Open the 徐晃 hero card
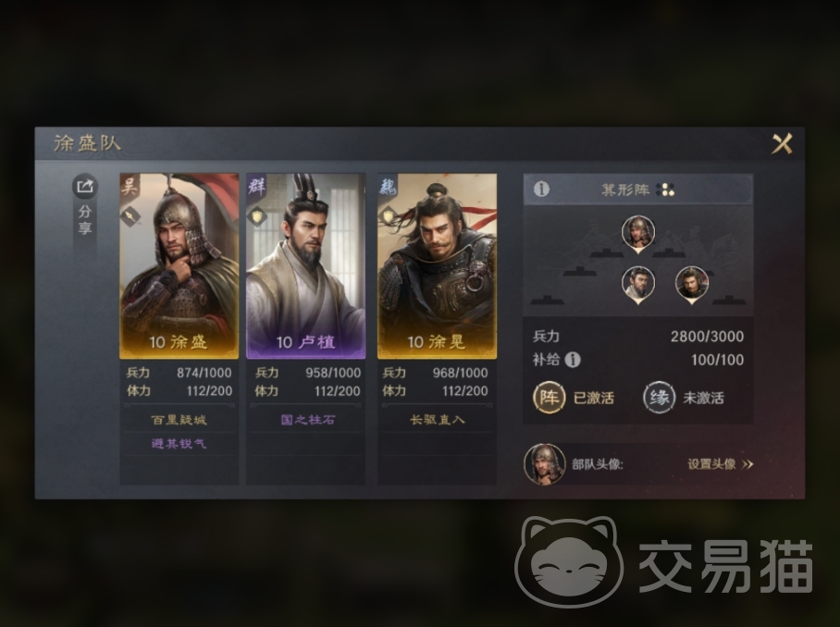This screenshot has width=840, height=627. (x=438, y=266)
